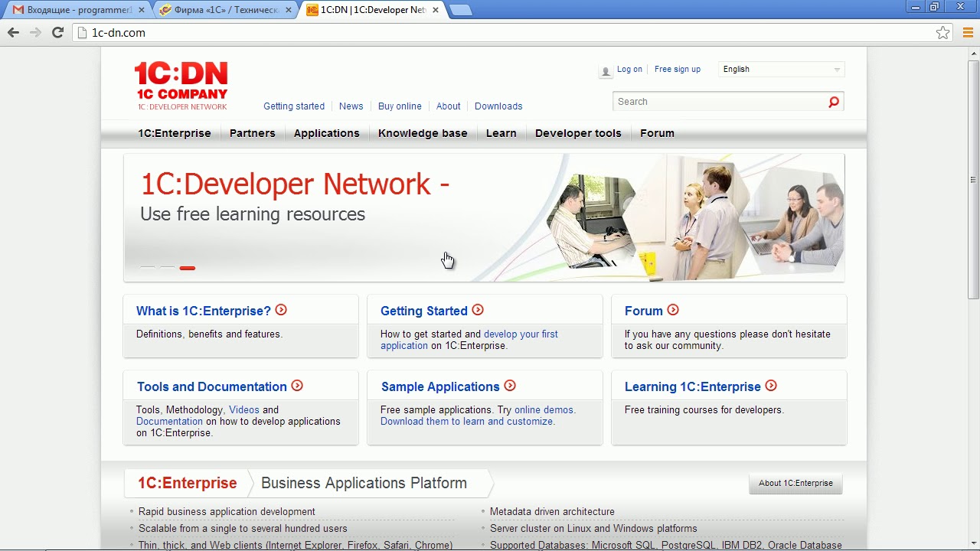Click the browser Forward arrow
The image size is (980, 551).
click(x=35, y=32)
